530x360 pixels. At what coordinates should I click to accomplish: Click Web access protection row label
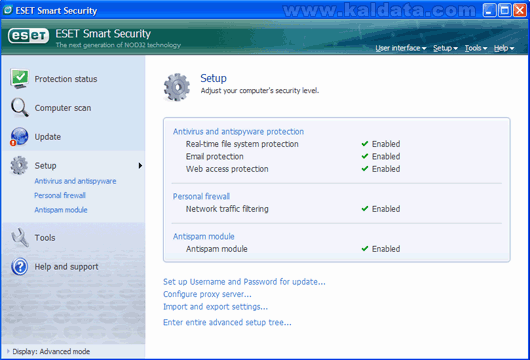tap(227, 169)
